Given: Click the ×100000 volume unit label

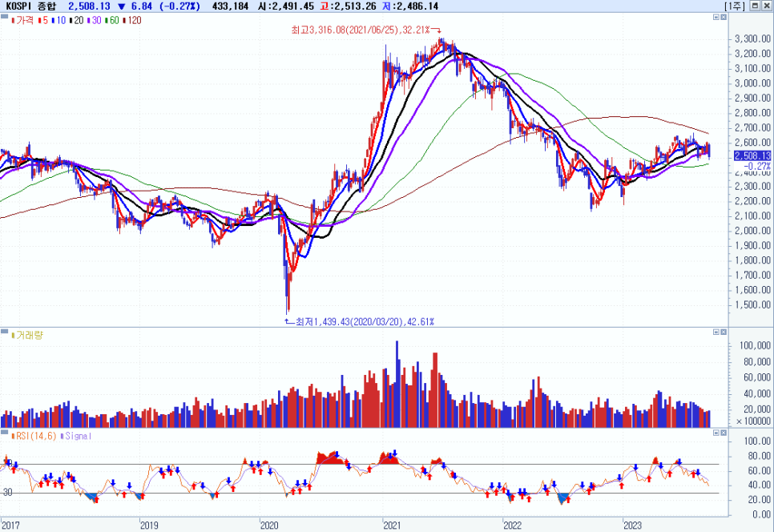Looking at the screenshot, I should pyautogui.click(x=753, y=421).
